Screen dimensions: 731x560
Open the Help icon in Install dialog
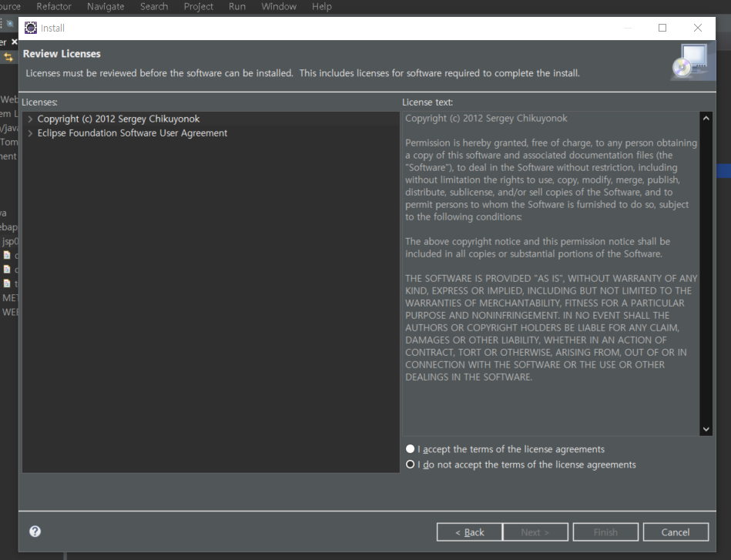35,531
